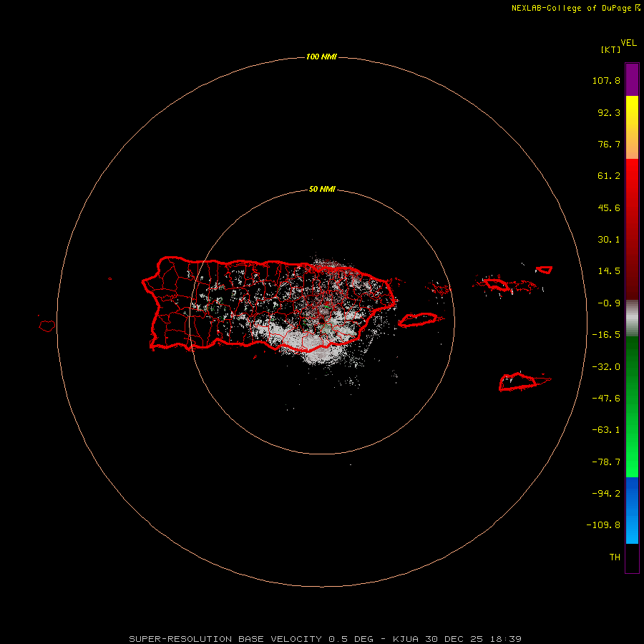Click the green color bar segment
This screenshot has height=644, width=644.
tap(632, 406)
